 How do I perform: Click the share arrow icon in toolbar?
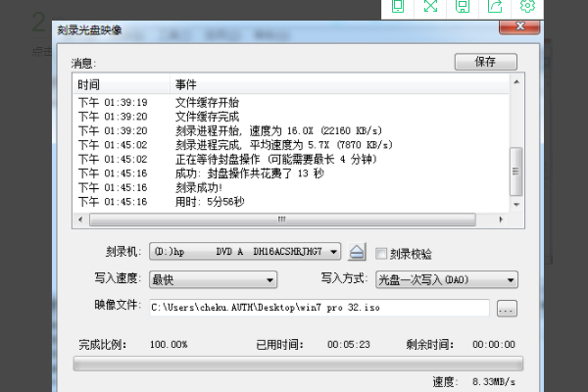coord(495,7)
